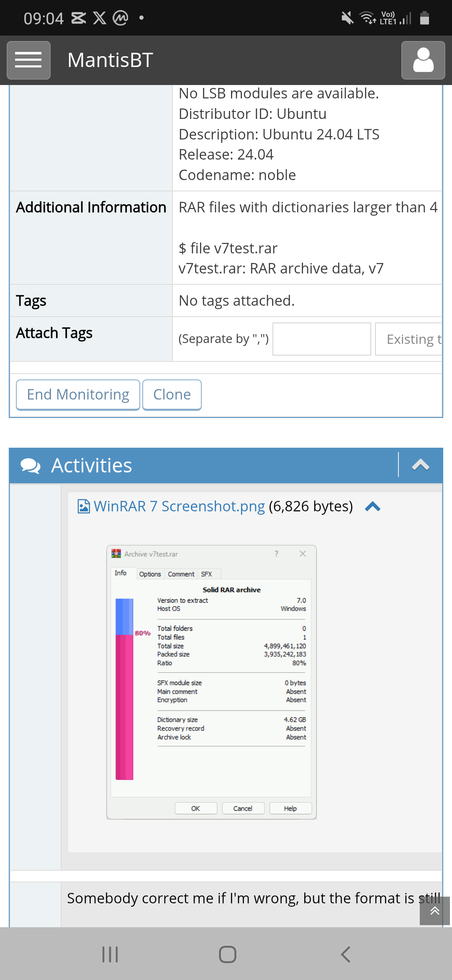Click the battery icon in status bar
Viewport: 452px width, 980px height.
tap(424, 18)
